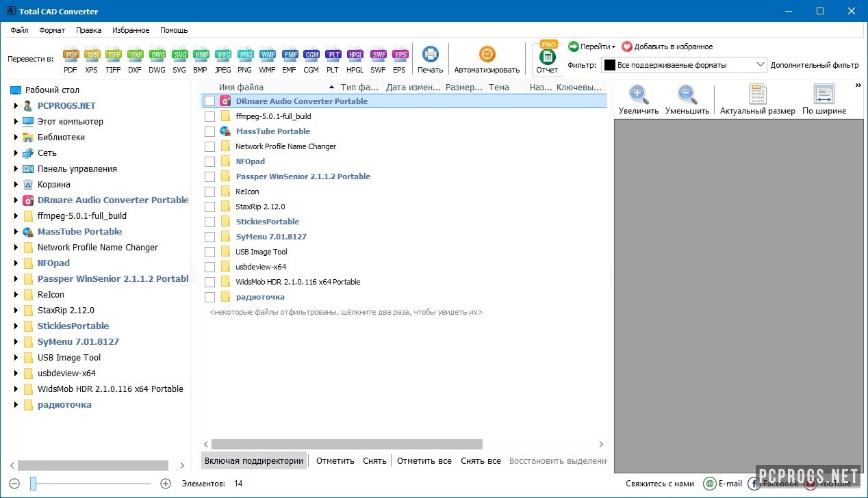Click the plus zoom icon at bottom left
868x498 pixels.
click(x=165, y=484)
